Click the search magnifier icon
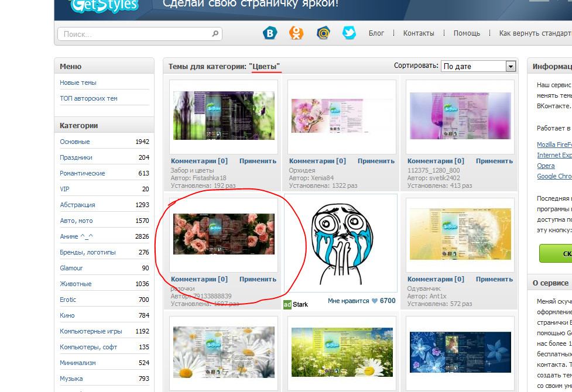The width and height of the screenshot is (572, 392). (x=215, y=33)
